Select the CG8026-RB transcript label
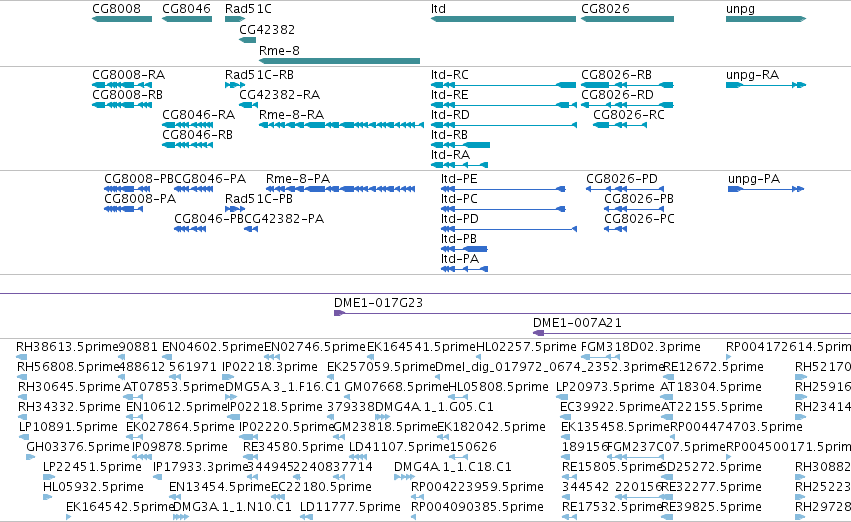 617,75
